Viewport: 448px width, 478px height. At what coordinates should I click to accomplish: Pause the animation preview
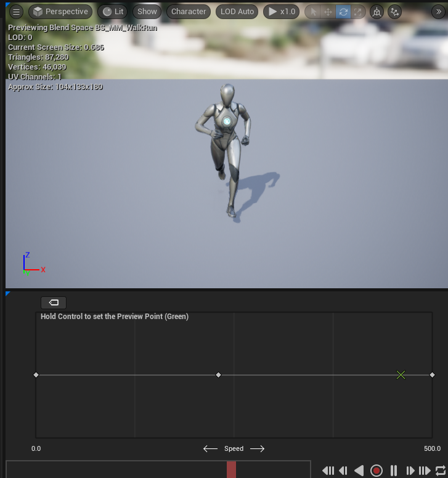(394, 471)
